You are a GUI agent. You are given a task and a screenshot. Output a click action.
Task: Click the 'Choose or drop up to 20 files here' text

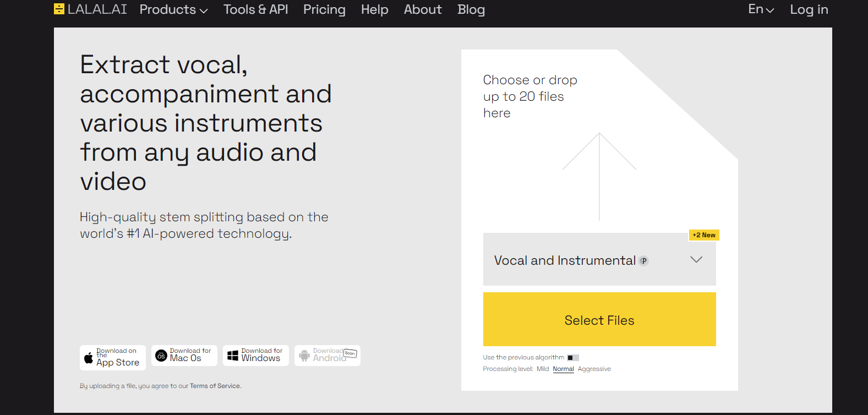point(530,96)
